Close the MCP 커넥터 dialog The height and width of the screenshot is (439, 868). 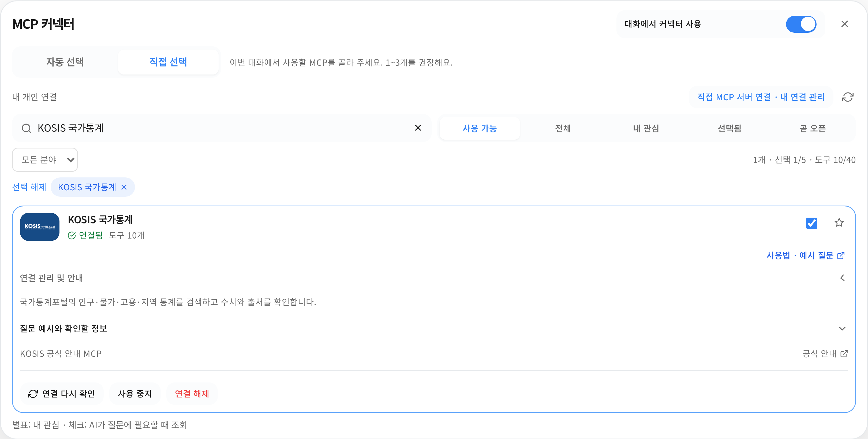844,24
